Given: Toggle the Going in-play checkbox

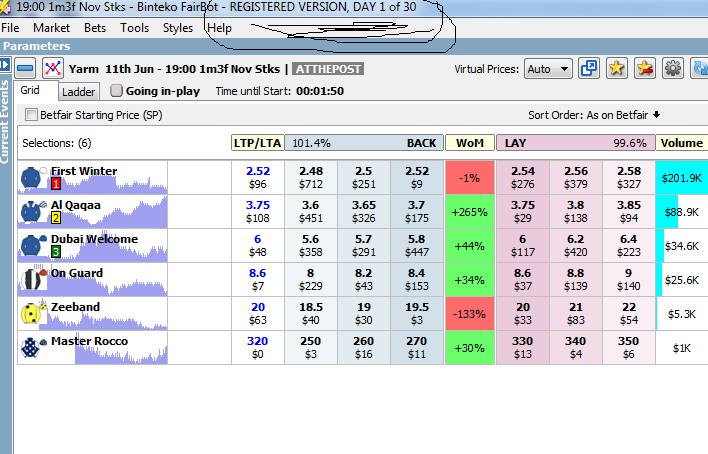Looking at the screenshot, I should click(116, 91).
